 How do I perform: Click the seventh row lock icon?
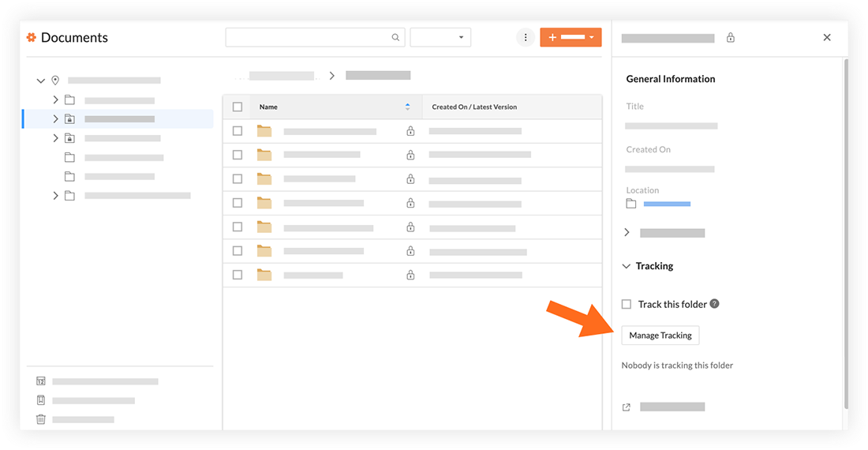pyautogui.click(x=410, y=275)
